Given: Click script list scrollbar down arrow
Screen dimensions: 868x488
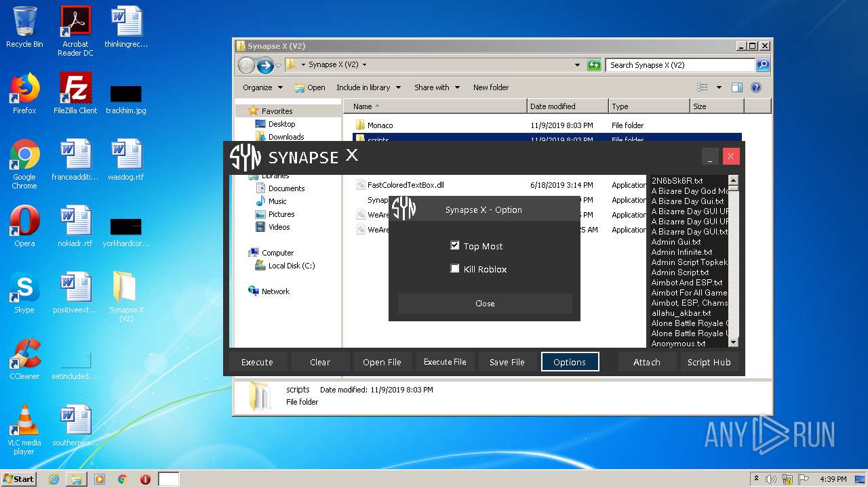Looking at the screenshot, I should click(x=733, y=343).
